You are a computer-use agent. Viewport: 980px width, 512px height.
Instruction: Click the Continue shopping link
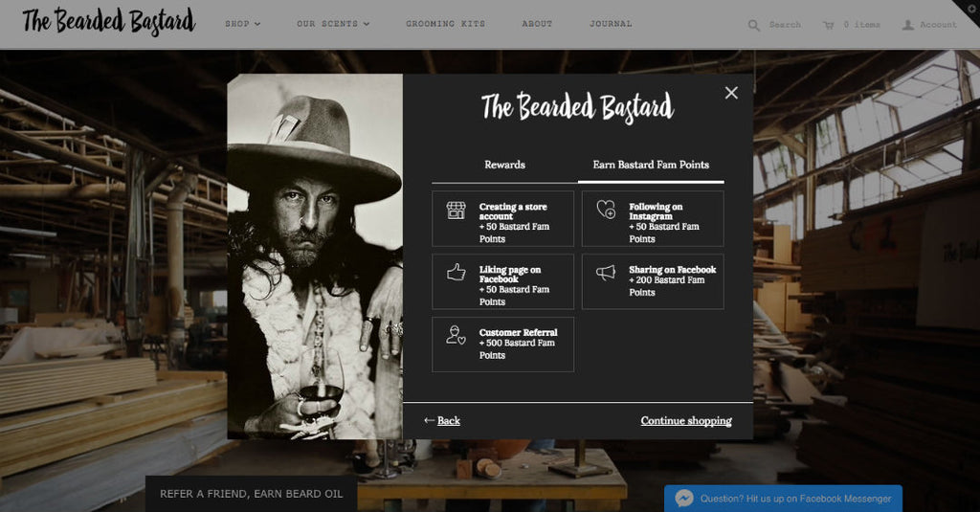[x=685, y=421]
